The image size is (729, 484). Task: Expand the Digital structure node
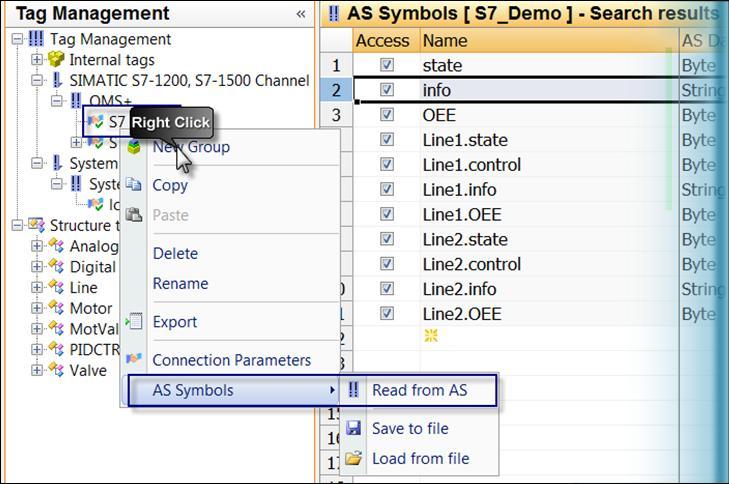37,266
